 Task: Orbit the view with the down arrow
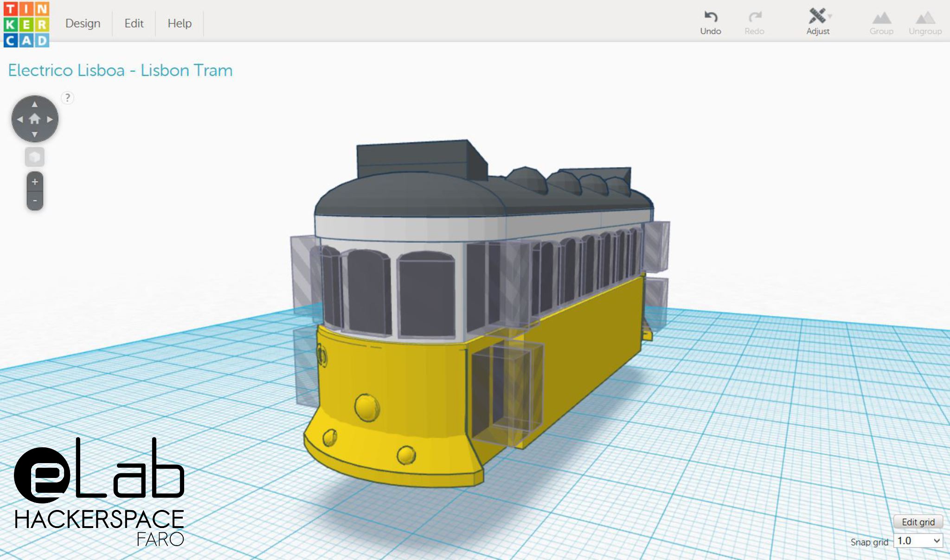[x=35, y=134]
